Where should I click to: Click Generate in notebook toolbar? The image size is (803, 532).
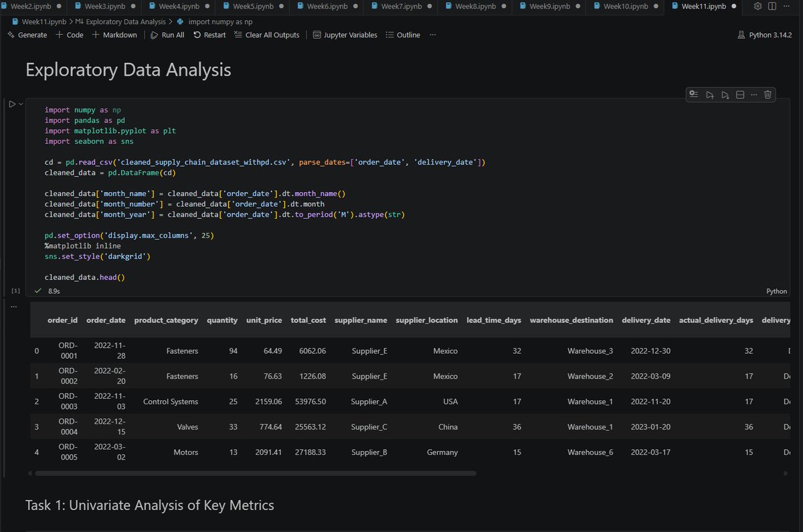[x=27, y=35]
